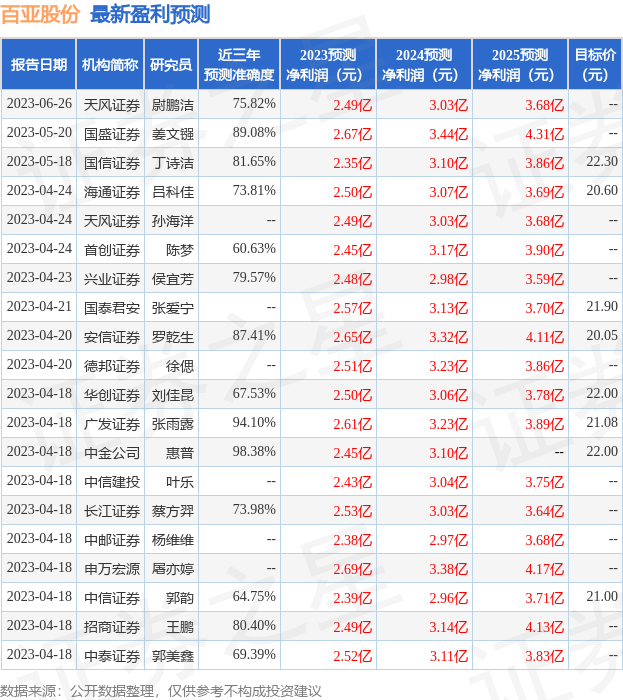The width and height of the screenshot is (623, 700).
Task: Click 天风证券 in the 尉鹏洁 row
Action: 112,105
